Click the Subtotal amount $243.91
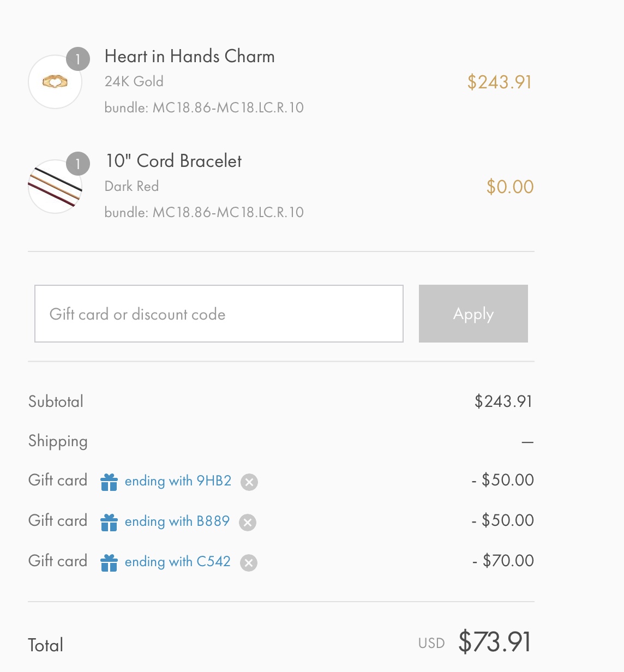 point(503,401)
